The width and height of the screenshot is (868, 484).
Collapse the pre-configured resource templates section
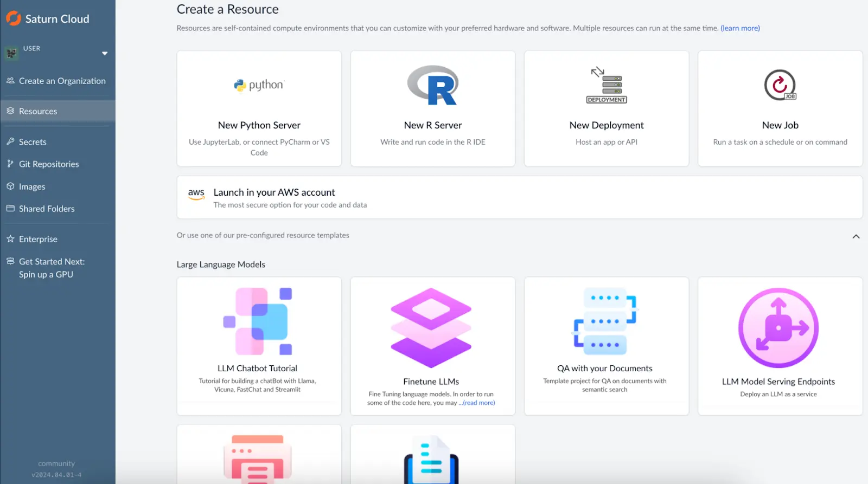pyautogui.click(x=856, y=236)
